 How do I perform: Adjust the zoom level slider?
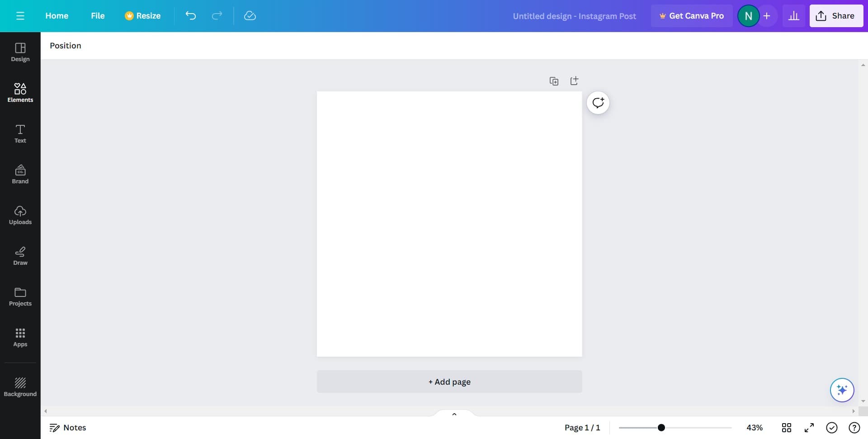pos(661,427)
